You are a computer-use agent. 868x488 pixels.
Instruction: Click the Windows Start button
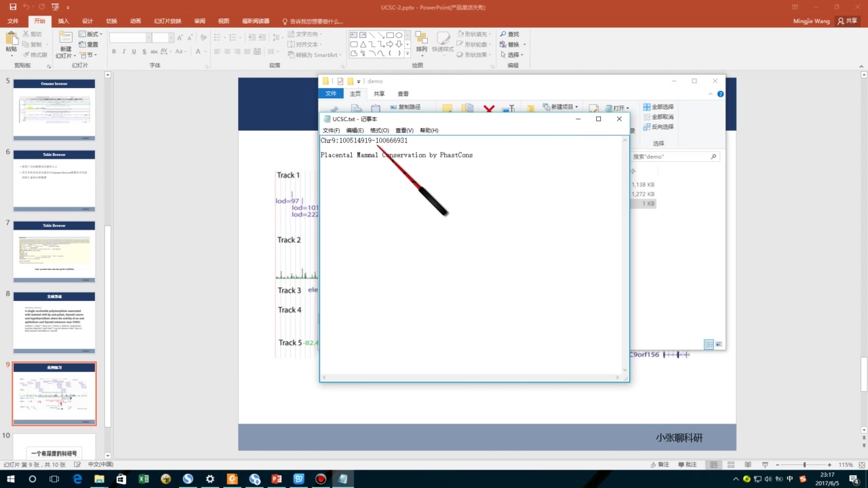click(12, 479)
